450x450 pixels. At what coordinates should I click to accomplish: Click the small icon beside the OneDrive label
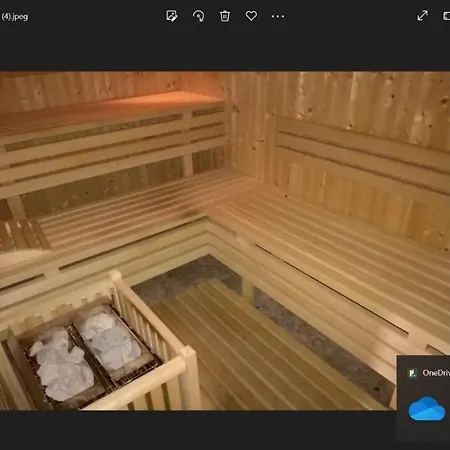click(x=413, y=373)
